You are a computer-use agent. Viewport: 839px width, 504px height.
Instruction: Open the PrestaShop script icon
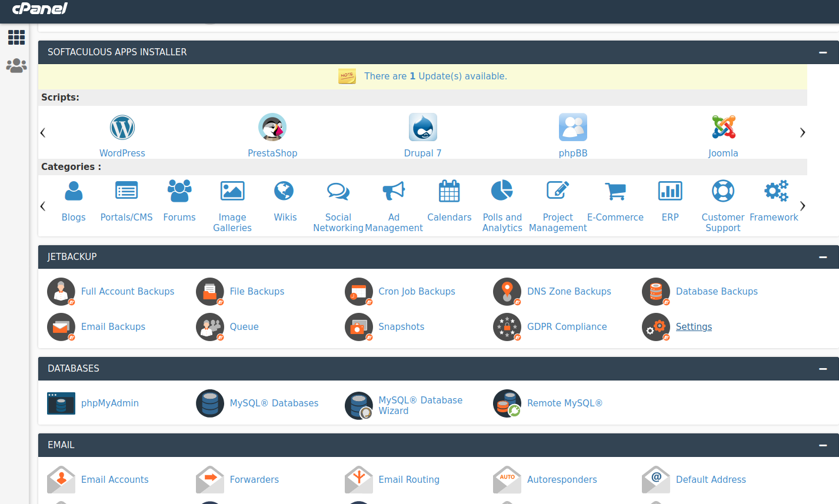(272, 127)
